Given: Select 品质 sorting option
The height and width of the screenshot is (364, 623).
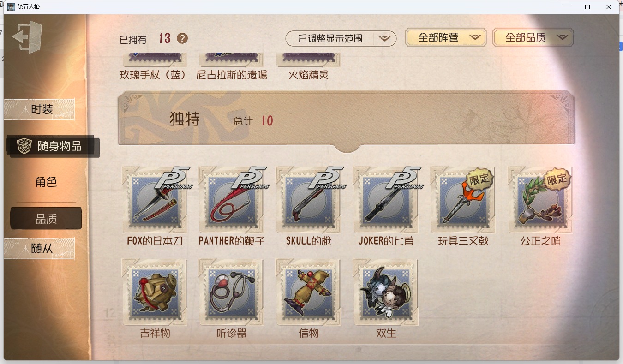Looking at the screenshot, I should coord(46,219).
